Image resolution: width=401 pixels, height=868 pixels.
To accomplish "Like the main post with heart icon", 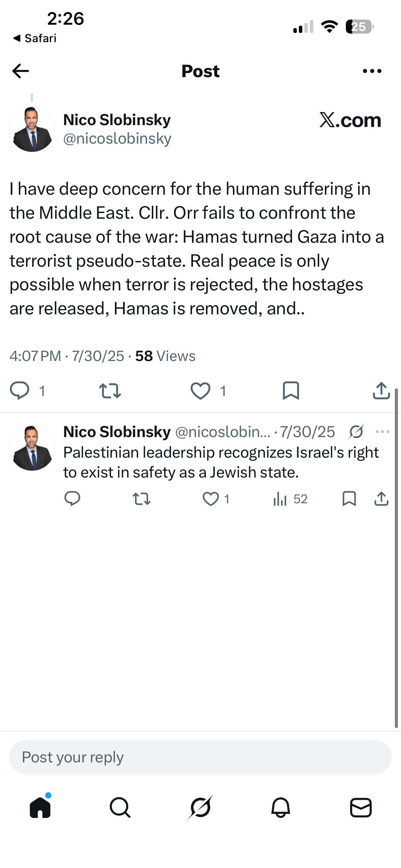I will click(200, 391).
